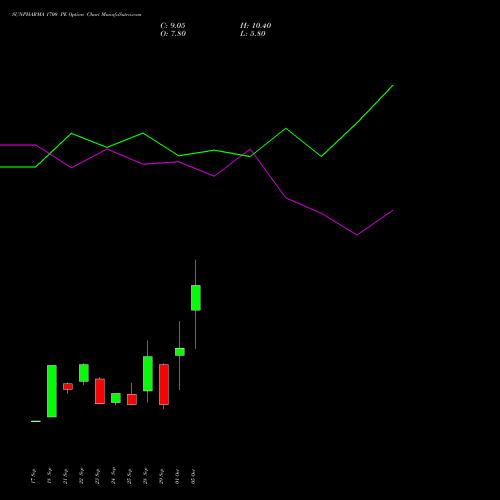Viewport: 500px width, 500px height.
Task: Click the small red candle above 21 Sep
Action: point(68,386)
